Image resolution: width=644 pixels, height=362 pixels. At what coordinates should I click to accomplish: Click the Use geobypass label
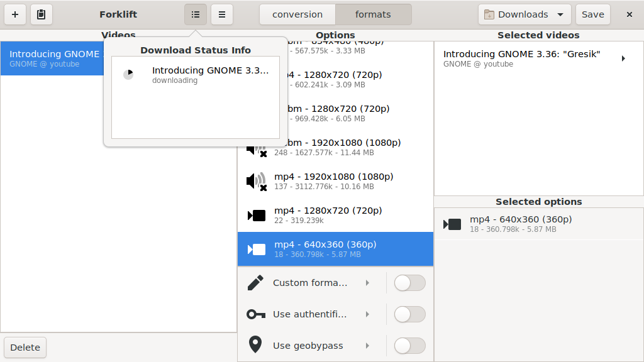[308, 346]
